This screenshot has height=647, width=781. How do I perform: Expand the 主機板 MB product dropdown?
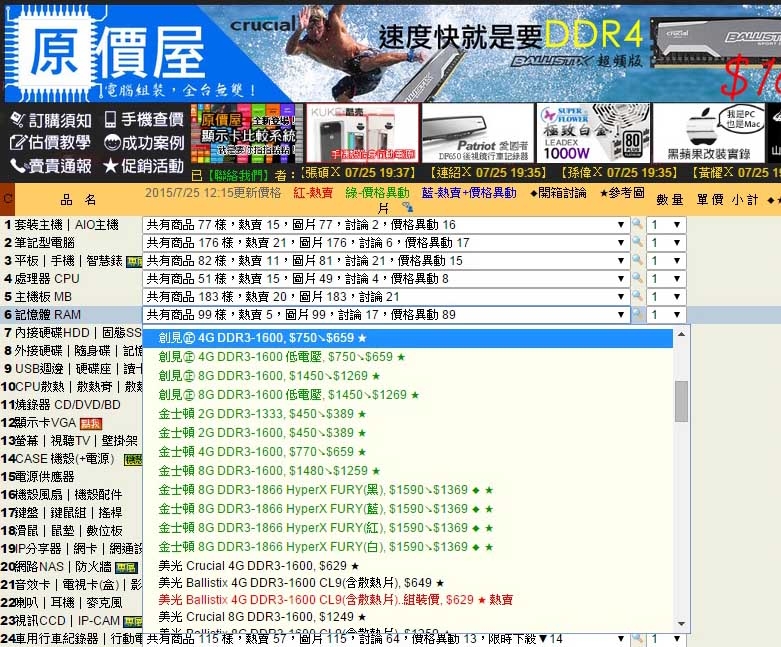click(385, 297)
